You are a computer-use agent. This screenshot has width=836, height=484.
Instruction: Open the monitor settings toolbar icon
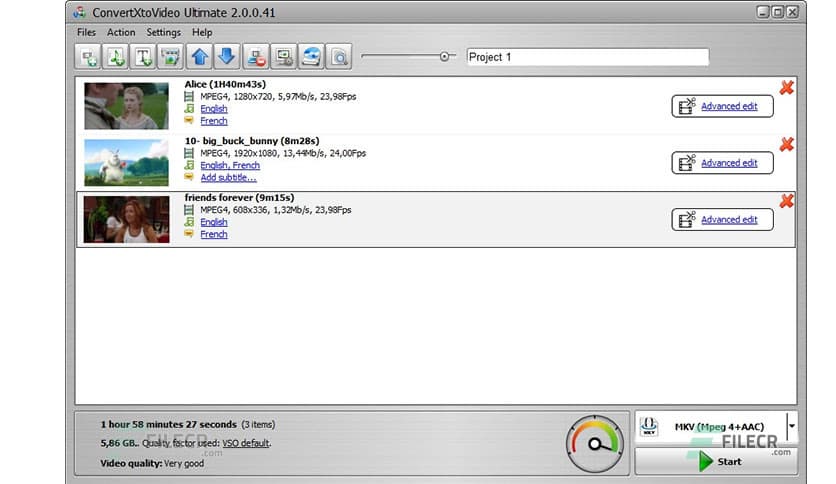(x=284, y=57)
